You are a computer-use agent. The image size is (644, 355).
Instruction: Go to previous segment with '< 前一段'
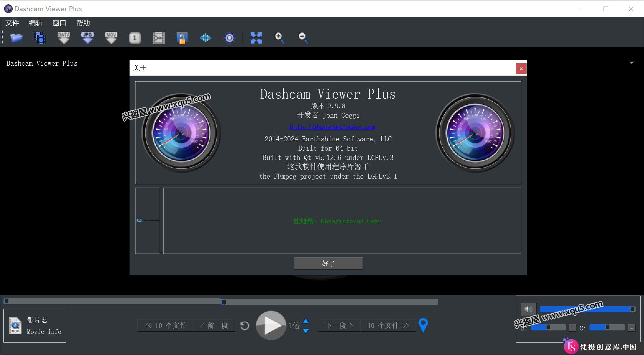[x=214, y=325]
